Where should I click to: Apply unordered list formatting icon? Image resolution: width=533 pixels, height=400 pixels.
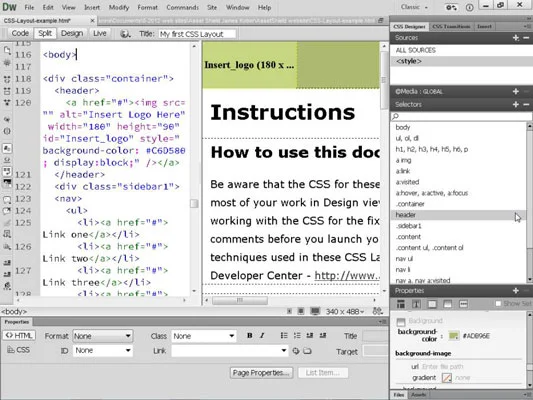tap(284, 336)
